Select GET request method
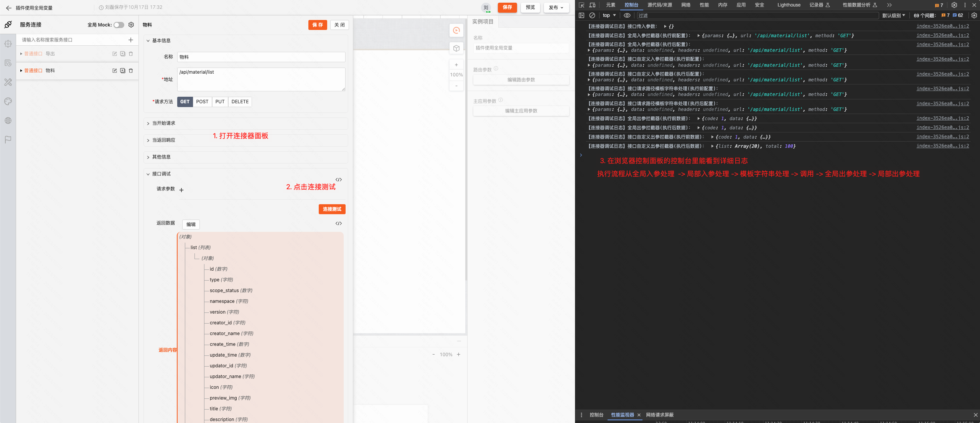 185,102
